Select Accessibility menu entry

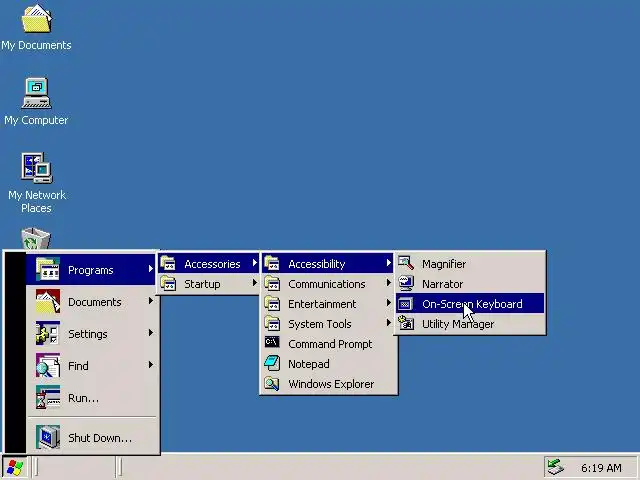(328, 264)
